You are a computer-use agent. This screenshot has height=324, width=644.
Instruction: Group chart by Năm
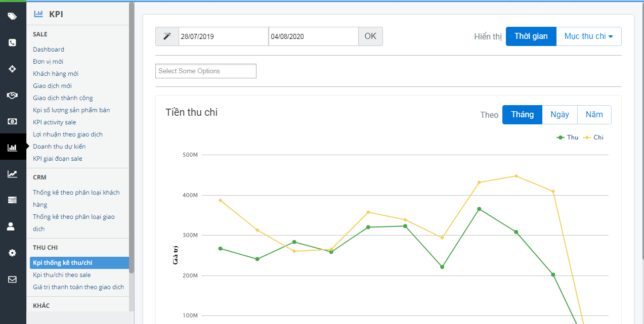(x=594, y=115)
